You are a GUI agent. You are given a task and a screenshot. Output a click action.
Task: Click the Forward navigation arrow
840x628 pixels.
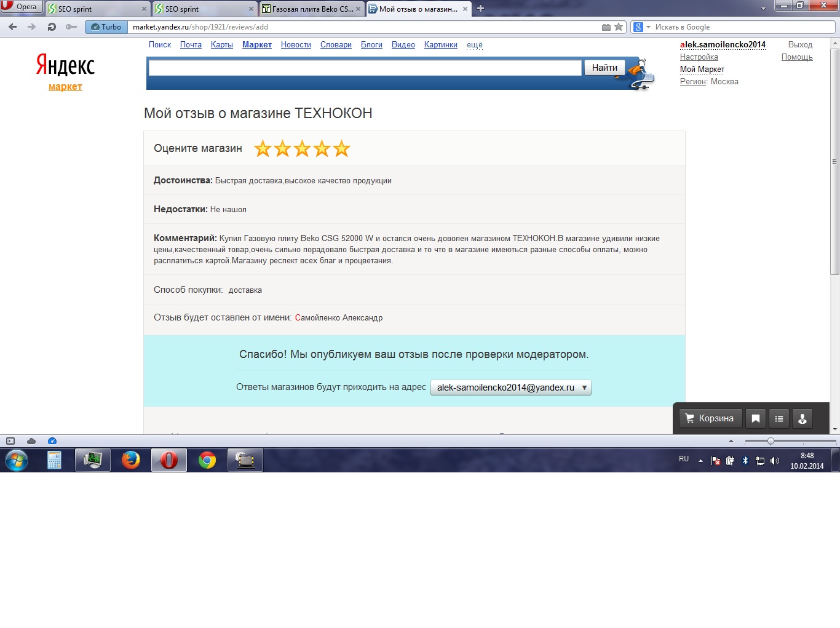point(31,27)
